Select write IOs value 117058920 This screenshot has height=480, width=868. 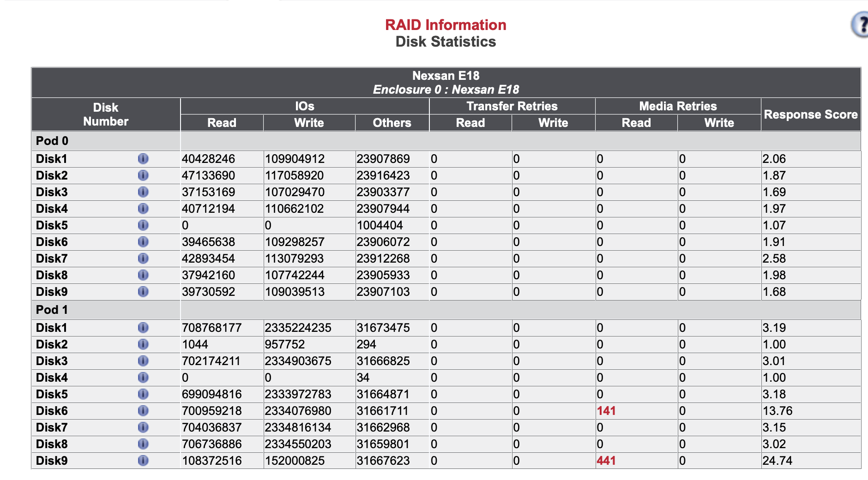[295, 175]
